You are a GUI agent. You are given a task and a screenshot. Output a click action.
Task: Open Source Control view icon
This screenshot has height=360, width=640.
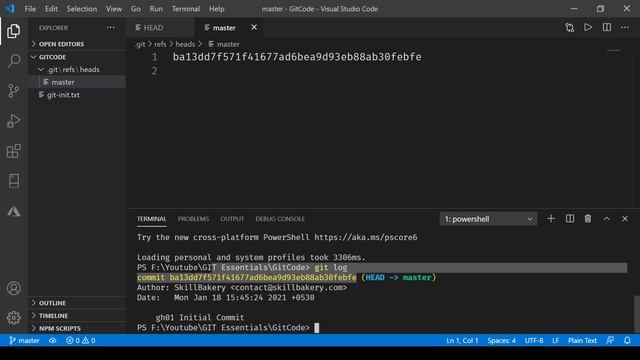13,91
